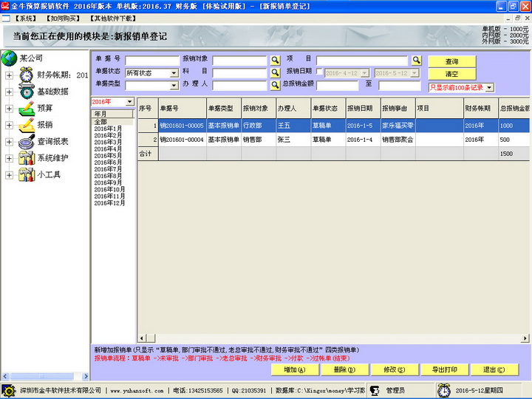
Task: Expand the 小工具 tree node
Action: point(9,175)
